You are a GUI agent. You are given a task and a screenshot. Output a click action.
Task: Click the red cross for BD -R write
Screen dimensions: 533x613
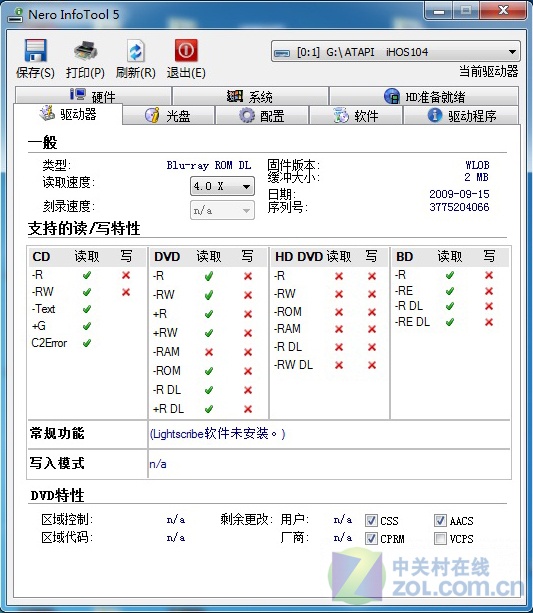[x=489, y=275]
